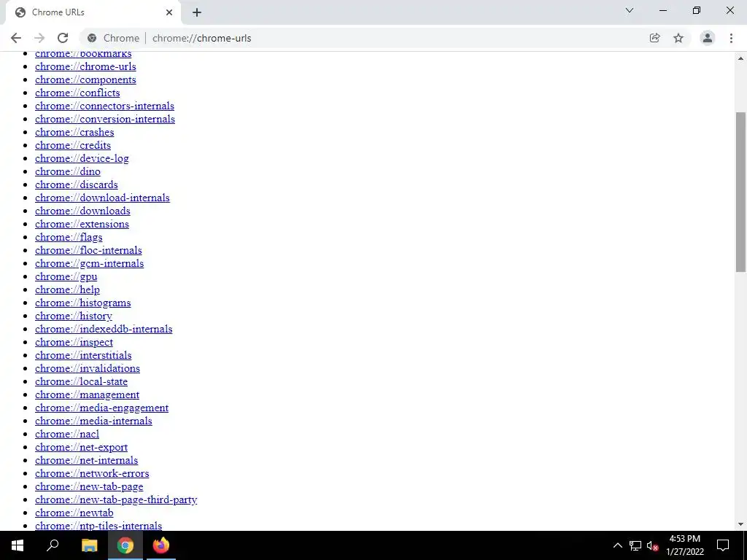Viewport: 747px width, 560px height.
Task: Open chrome://downloads link
Action: 82,211
